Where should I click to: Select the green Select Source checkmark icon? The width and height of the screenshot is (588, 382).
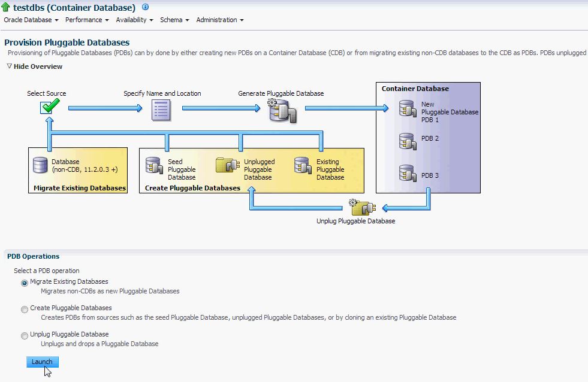[x=49, y=106]
